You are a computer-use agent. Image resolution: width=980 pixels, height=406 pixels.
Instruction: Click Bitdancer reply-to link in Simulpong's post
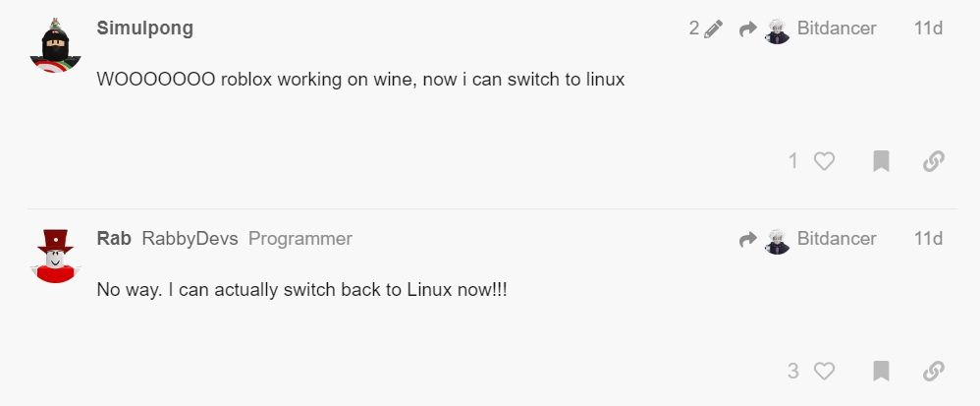click(836, 29)
